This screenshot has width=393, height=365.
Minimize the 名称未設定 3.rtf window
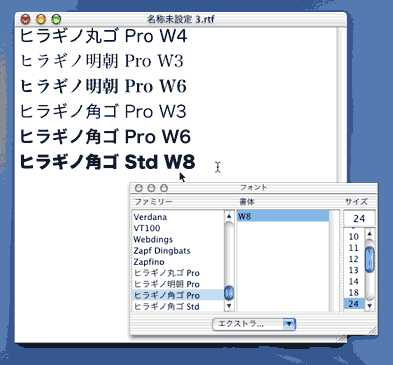point(41,19)
